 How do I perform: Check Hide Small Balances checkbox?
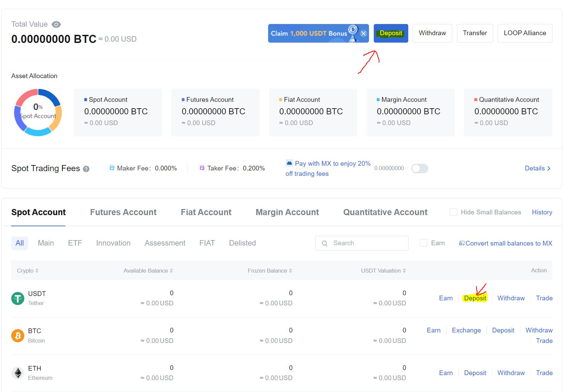(x=453, y=212)
